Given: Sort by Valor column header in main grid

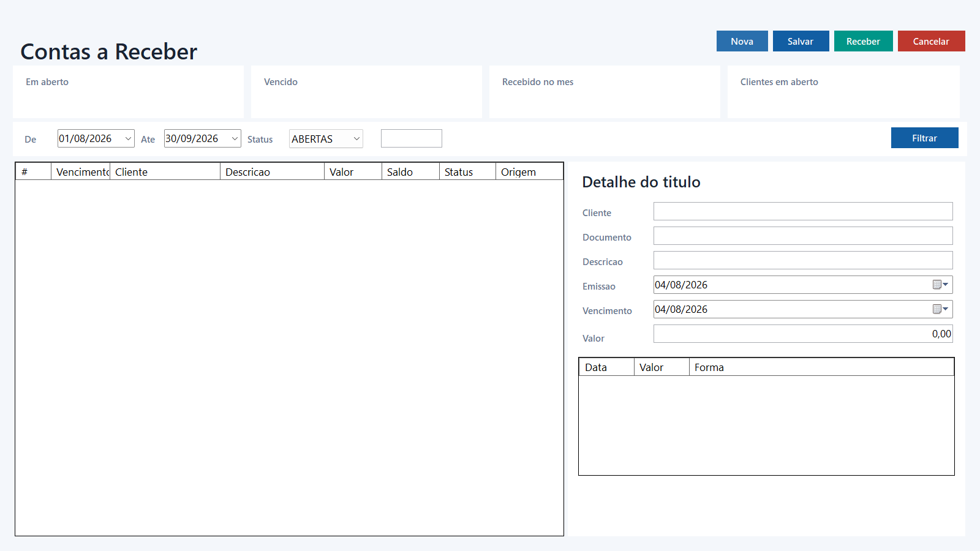Looking at the screenshot, I should (x=353, y=171).
